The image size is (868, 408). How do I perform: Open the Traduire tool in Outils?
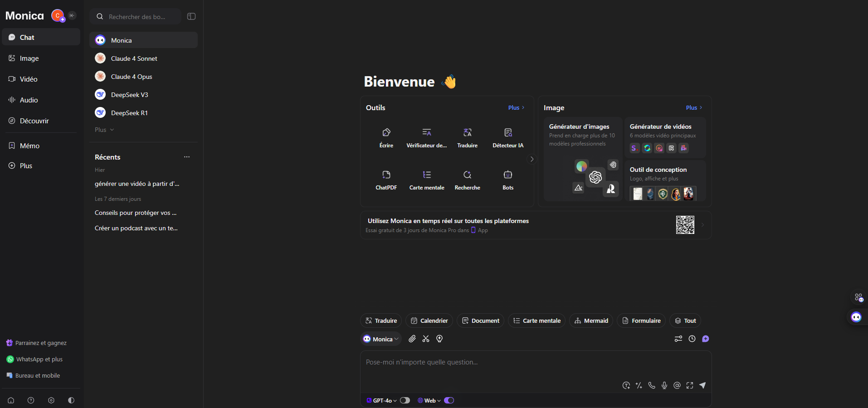click(467, 138)
